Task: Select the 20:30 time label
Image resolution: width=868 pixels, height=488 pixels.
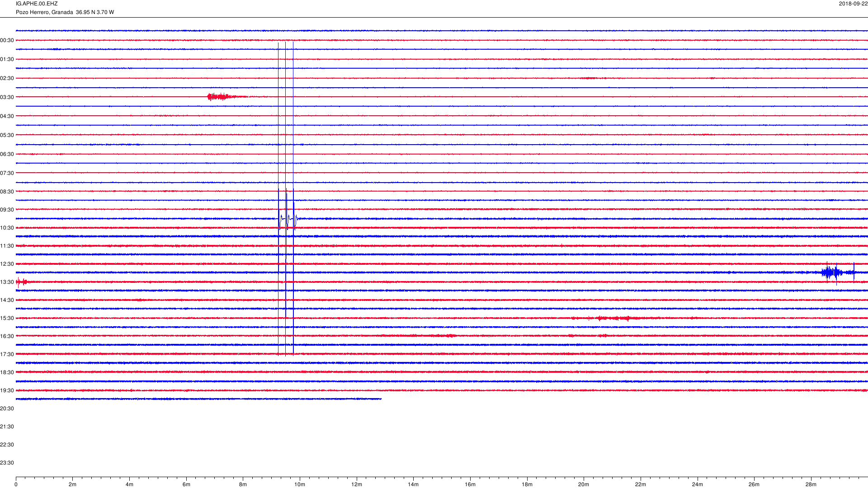Action: (7, 409)
